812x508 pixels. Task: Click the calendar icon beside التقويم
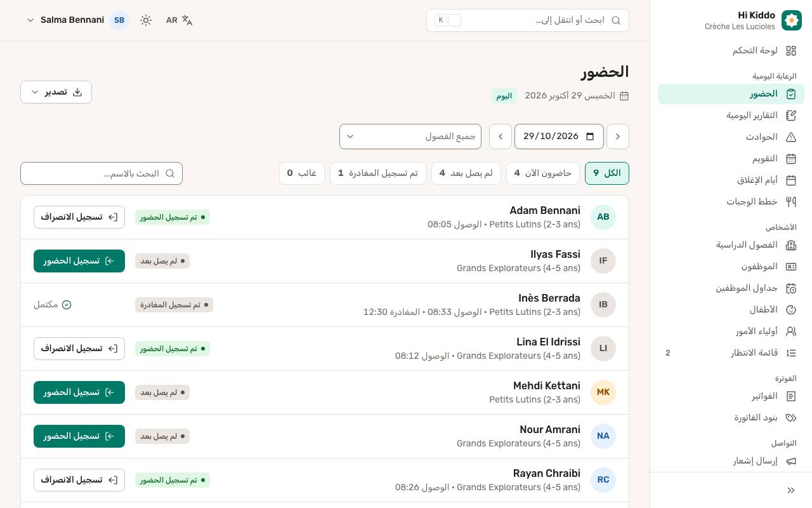791,159
